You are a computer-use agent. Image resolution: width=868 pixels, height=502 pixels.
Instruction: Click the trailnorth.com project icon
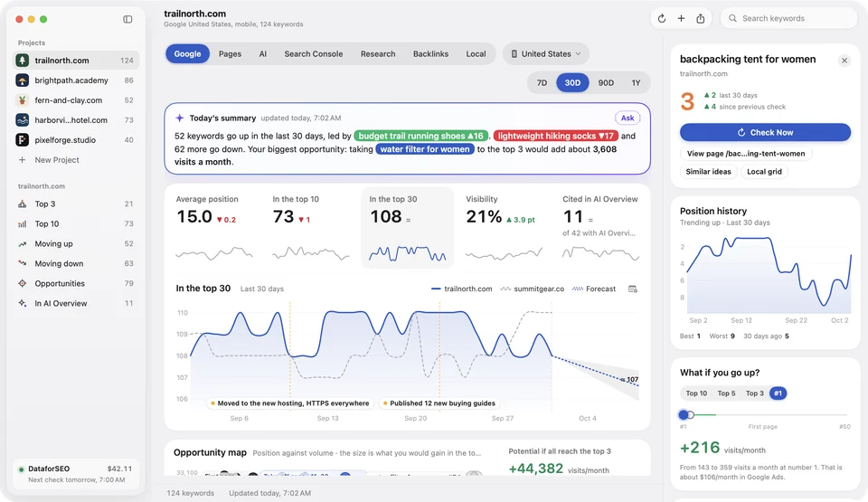pos(22,61)
